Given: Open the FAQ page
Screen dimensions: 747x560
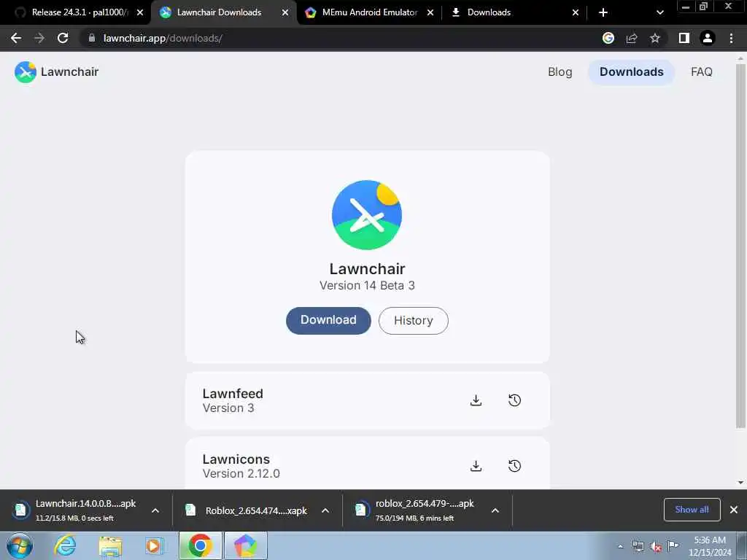Looking at the screenshot, I should tap(701, 72).
